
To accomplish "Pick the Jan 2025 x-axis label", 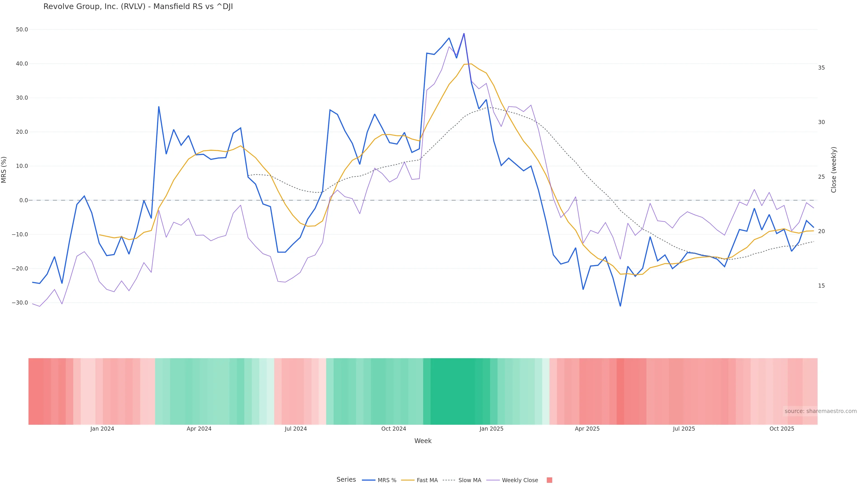I will pos(491,429).
